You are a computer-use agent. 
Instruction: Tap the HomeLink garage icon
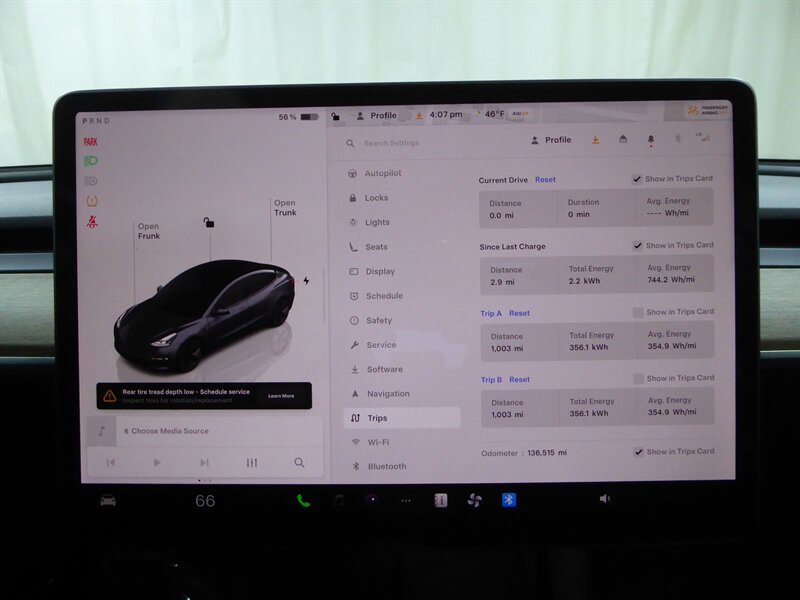click(623, 139)
